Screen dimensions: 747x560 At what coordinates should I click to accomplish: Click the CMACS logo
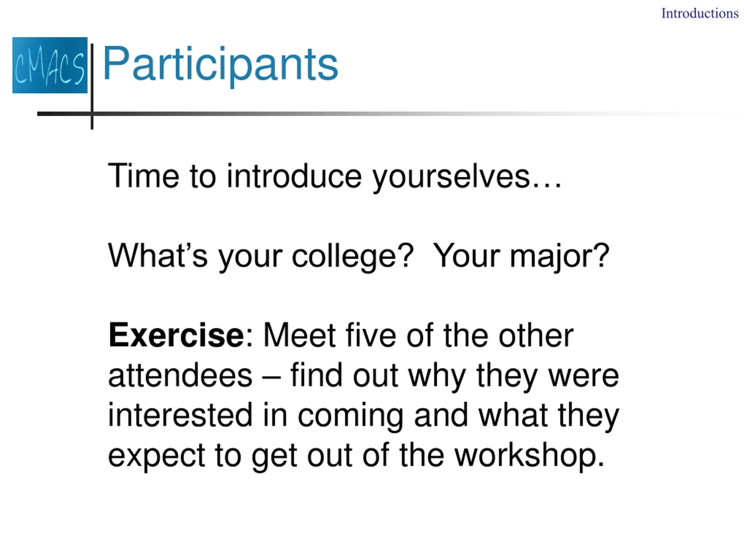[x=50, y=65]
